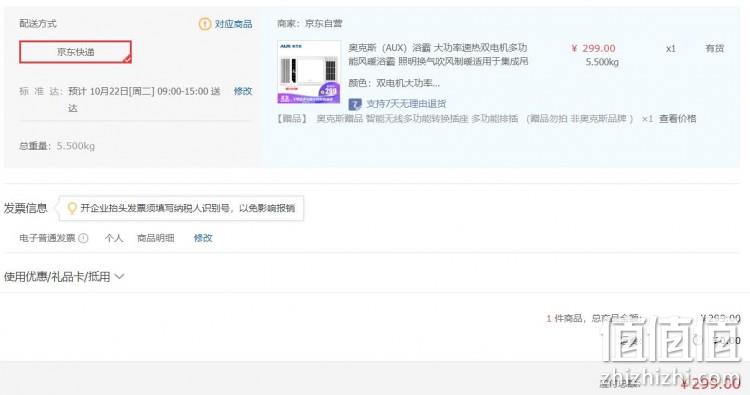This screenshot has height=395, width=750.
Task: Open the 对应商品 link
Action: [233, 24]
